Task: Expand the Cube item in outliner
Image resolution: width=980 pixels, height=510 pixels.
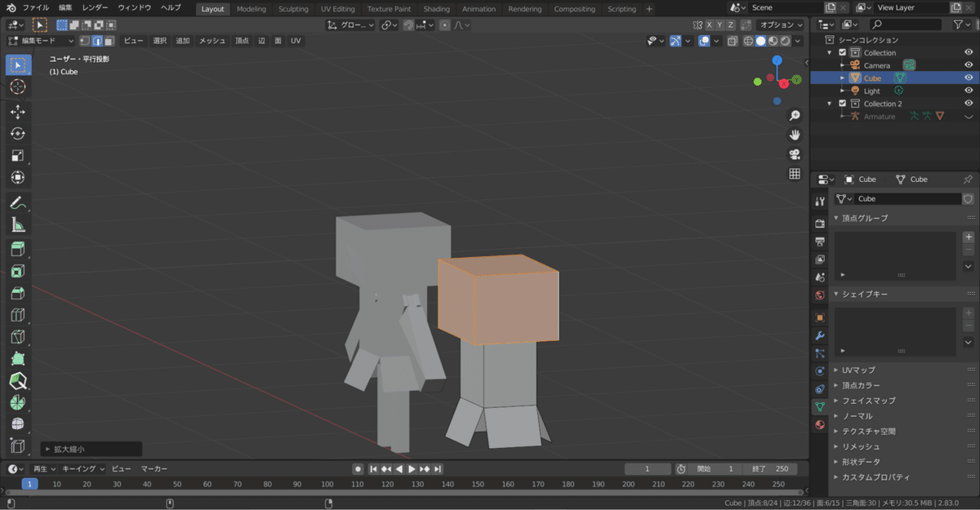Action: 842,78
